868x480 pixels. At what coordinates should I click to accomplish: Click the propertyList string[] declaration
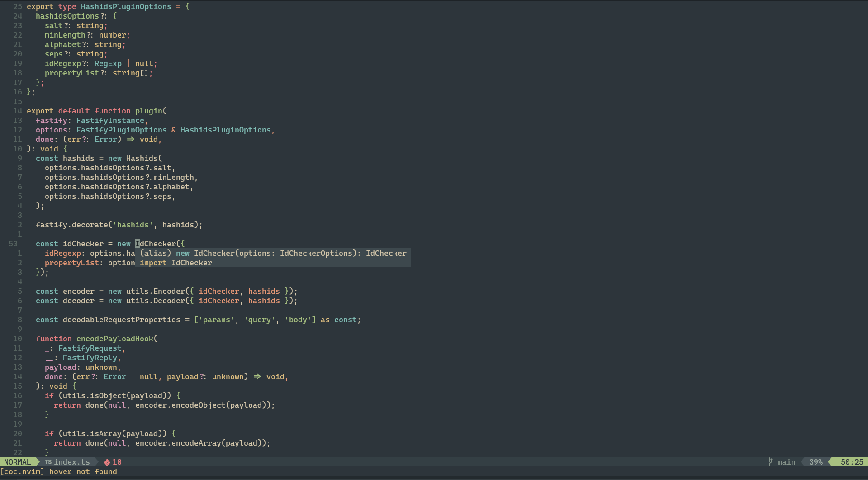click(99, 73)
